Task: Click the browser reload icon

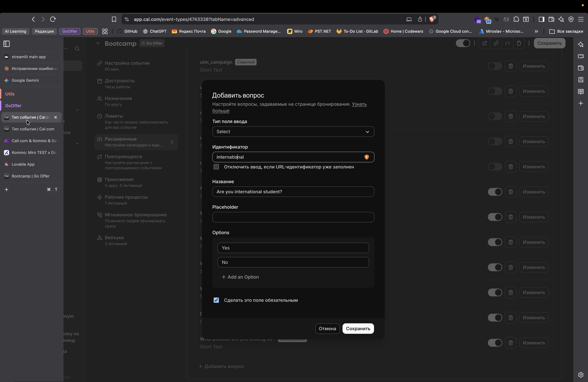Action: [x=53, y=19]
